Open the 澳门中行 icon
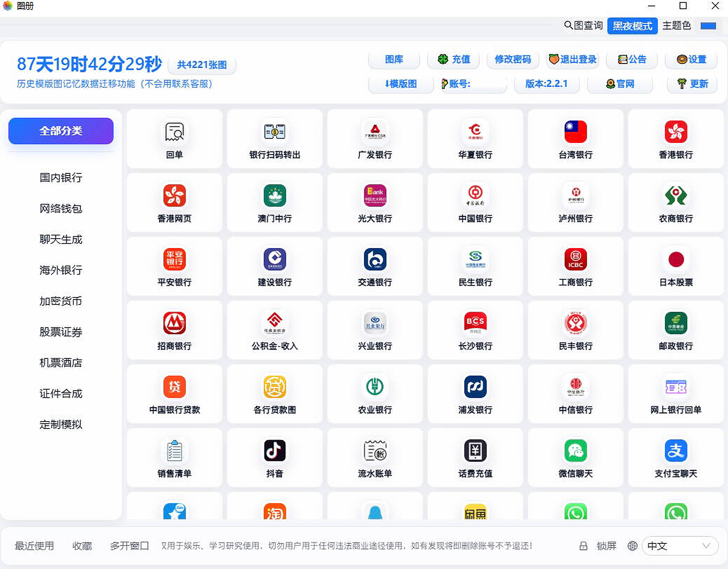728x569 pixels. point(275,195)
